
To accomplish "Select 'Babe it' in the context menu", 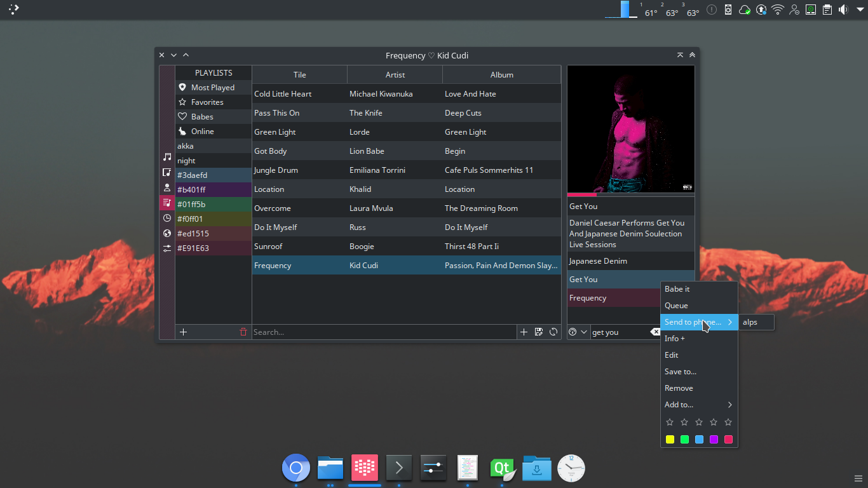I will click(x=677, y=289).
